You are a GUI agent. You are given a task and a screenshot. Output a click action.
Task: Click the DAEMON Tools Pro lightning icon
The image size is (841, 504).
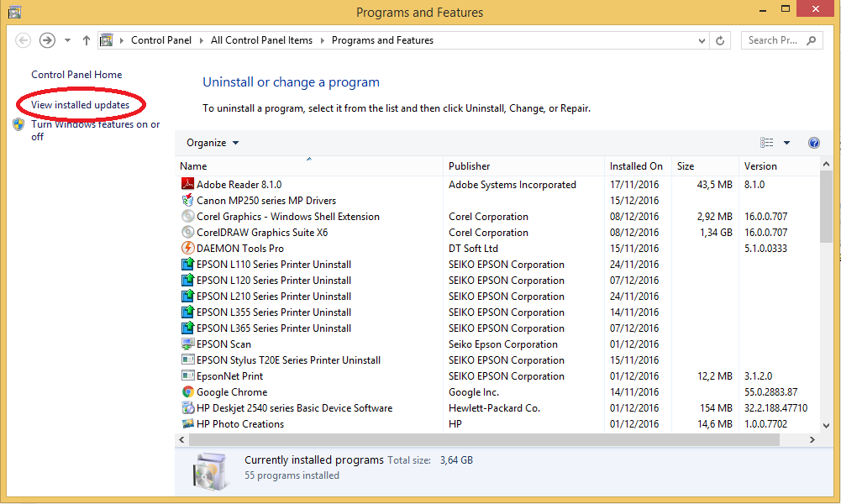pyautogui.click(x=187, y=248)
